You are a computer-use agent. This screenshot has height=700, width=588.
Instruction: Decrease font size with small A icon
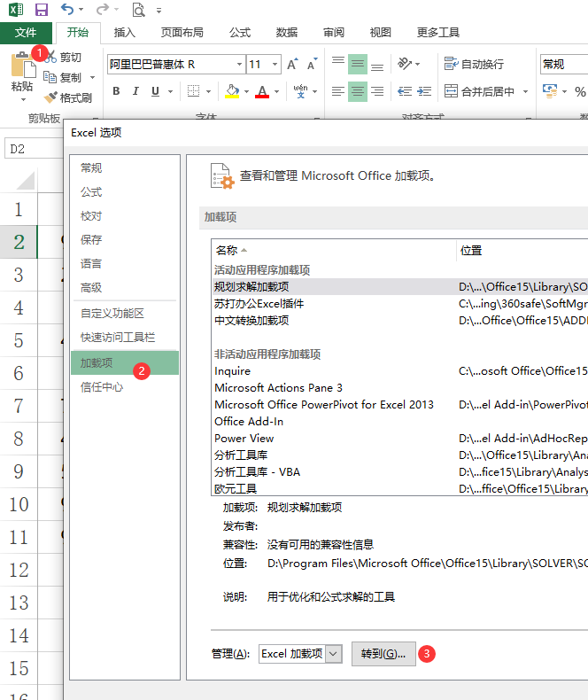point(312,65)
